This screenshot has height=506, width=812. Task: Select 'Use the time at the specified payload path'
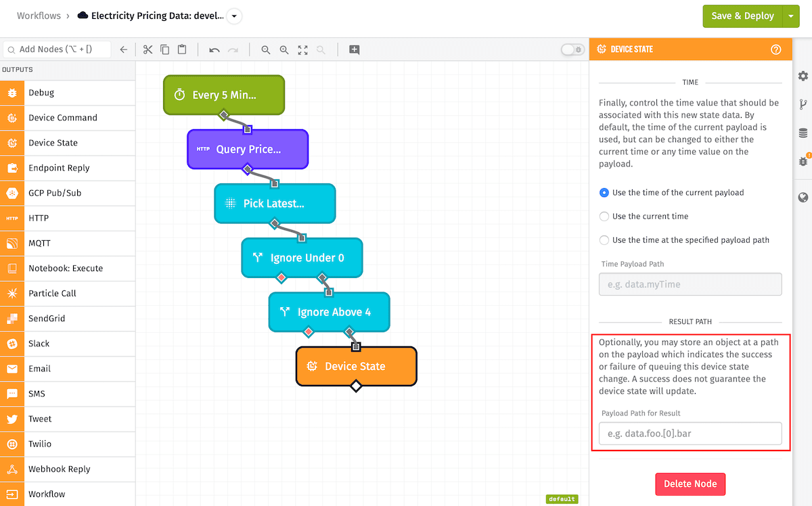tap(604, 240)
